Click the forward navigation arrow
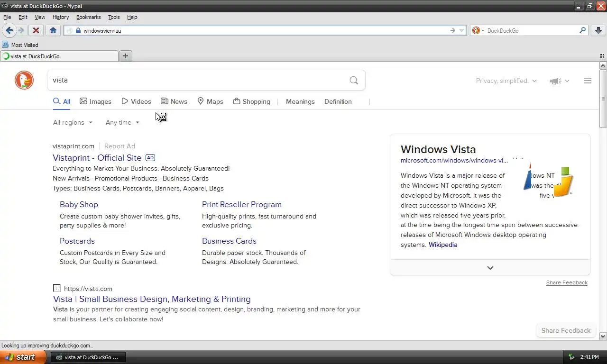The width and height of the screenshot is (607, 364). tap(21, 30)
